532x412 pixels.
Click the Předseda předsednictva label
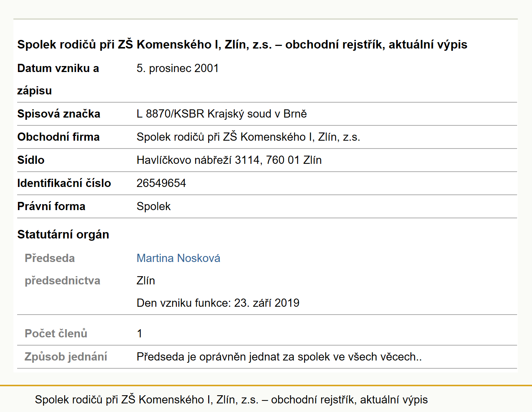pos(62,269)
